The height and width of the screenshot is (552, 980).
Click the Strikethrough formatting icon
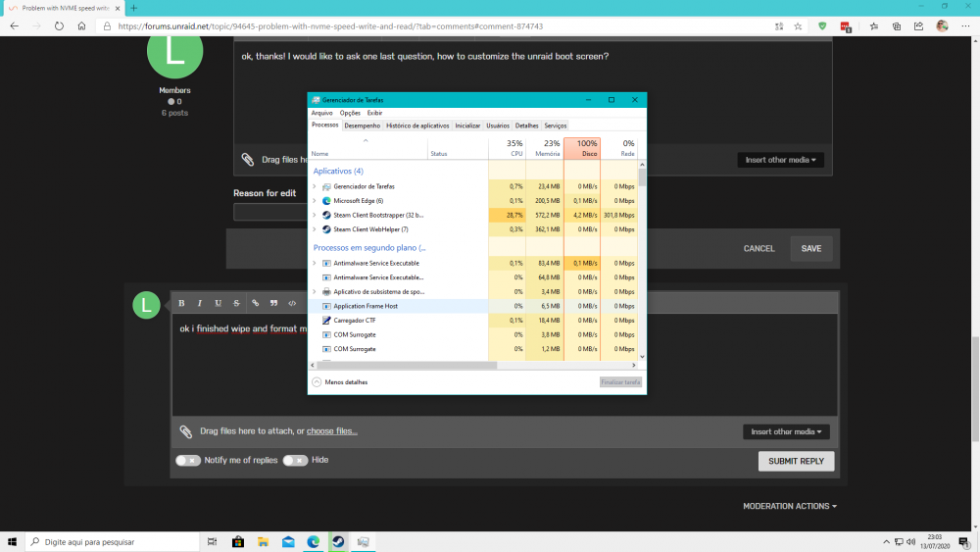click(x=236, y=303)
